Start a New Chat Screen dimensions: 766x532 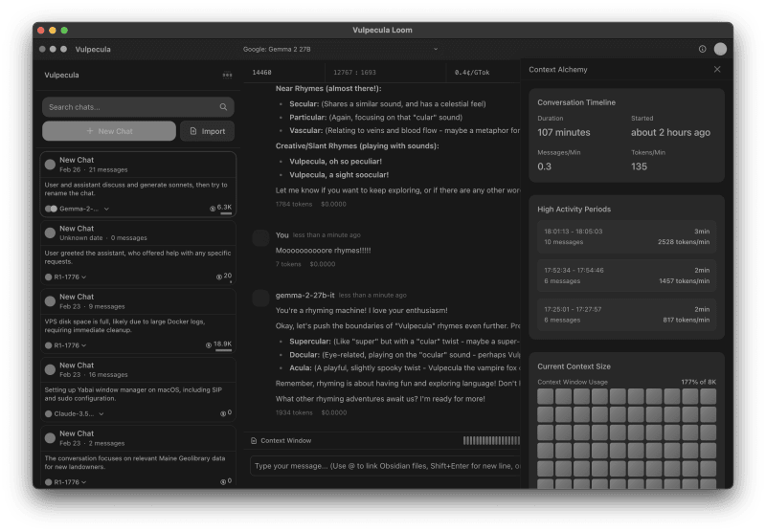point(109,131)
